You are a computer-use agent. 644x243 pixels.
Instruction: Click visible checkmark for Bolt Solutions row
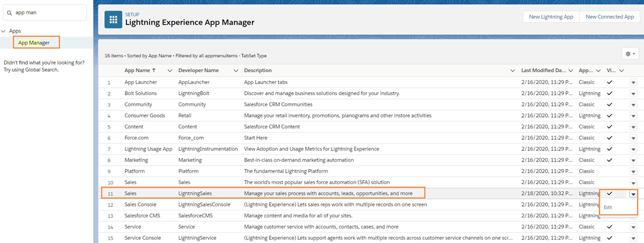click(610, 93)
